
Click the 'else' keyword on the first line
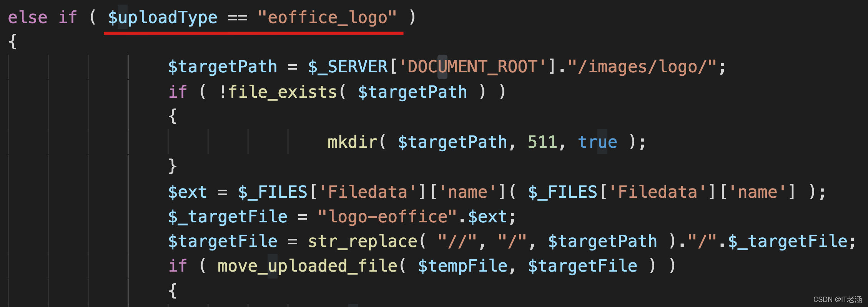point(28,18)
